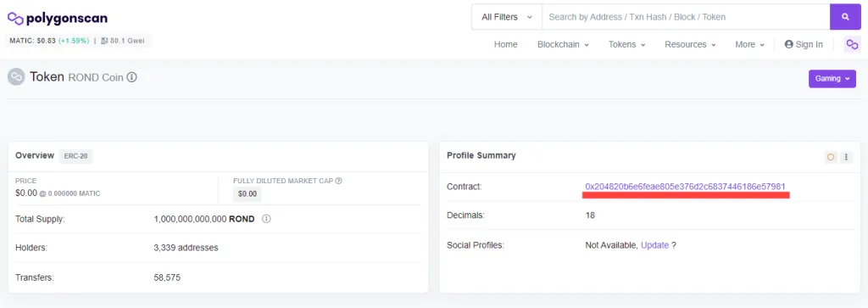Click the Holders: label
Image resolution: width=868 pixels, height=308 pixels.
[x=31, y=248]
